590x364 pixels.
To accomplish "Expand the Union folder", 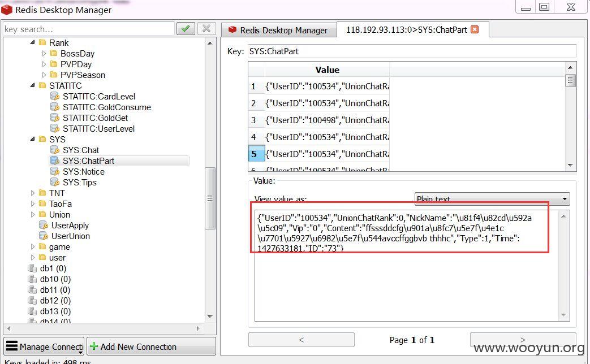I will point(32,215).
